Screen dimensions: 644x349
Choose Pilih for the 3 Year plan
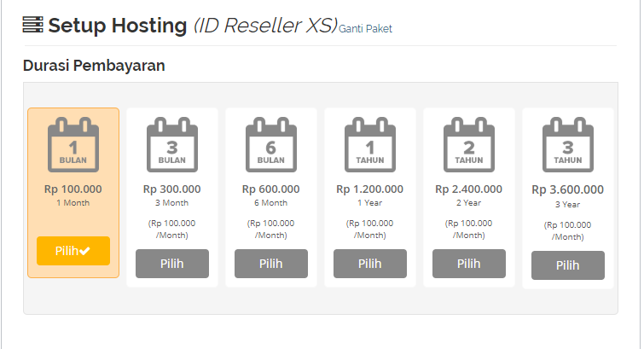(568, 265)
